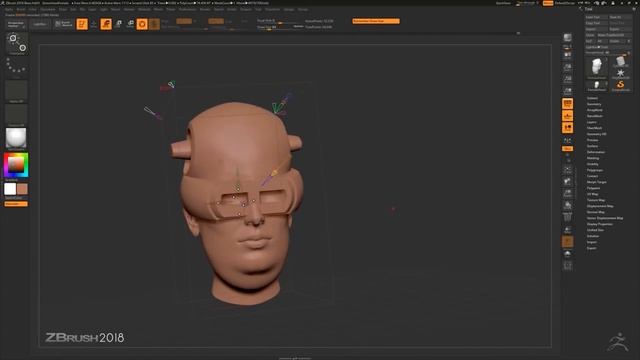Select the PolyMesh3D star tool thumbnail
Screen dimensions: 640x360
point(620,73)
